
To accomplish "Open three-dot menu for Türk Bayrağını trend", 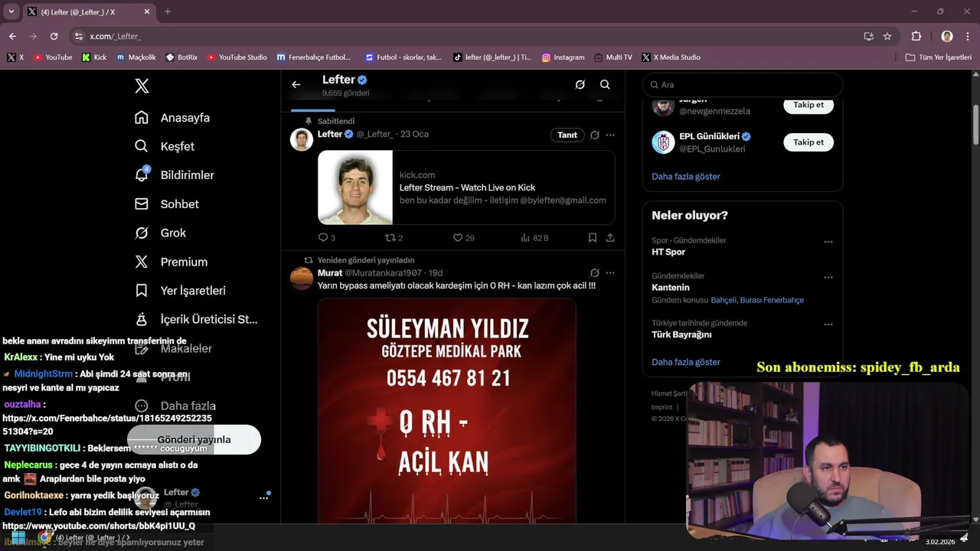I will click(828, 324).
